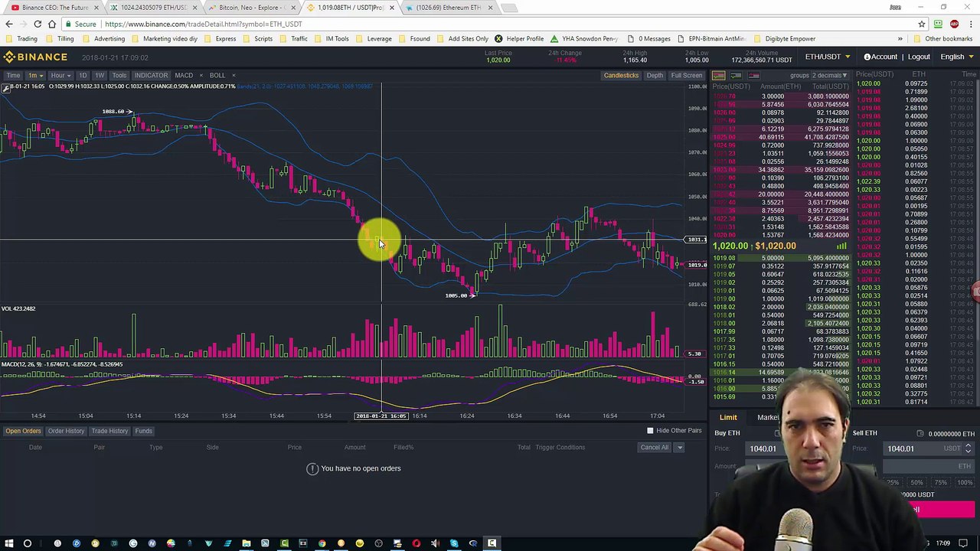Switch to the Order History tab

[66, 431]
